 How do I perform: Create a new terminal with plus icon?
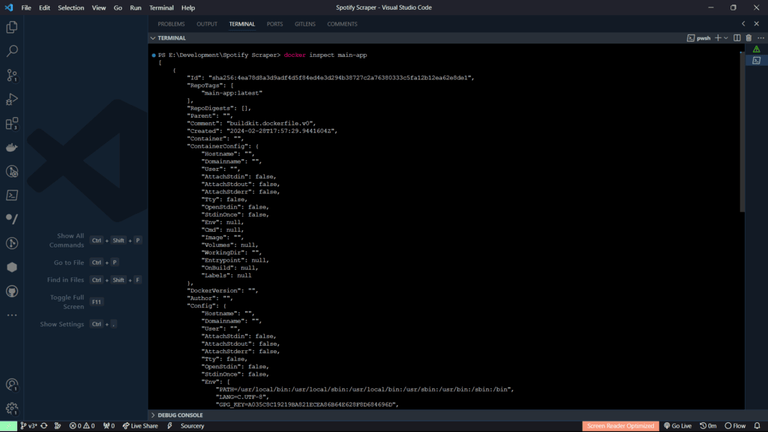718,38
